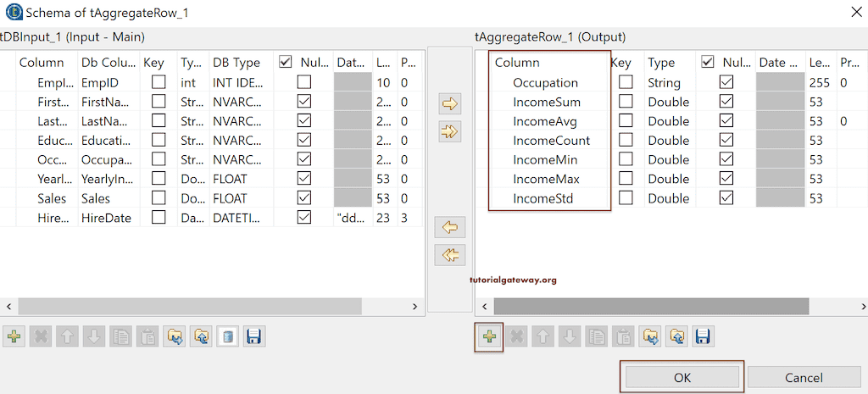The image size is (868, 394).
Task: Select the IncomeStd column name cell
Action: [x=543, y=198]
